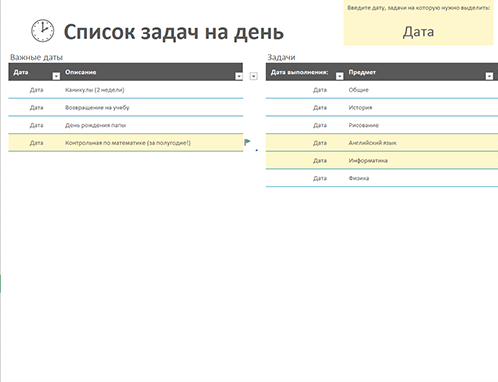Click the Дата cell in Каникулы row
This screenshot has height=382, width=498.
pyautogui.click(x=36, y=90)
